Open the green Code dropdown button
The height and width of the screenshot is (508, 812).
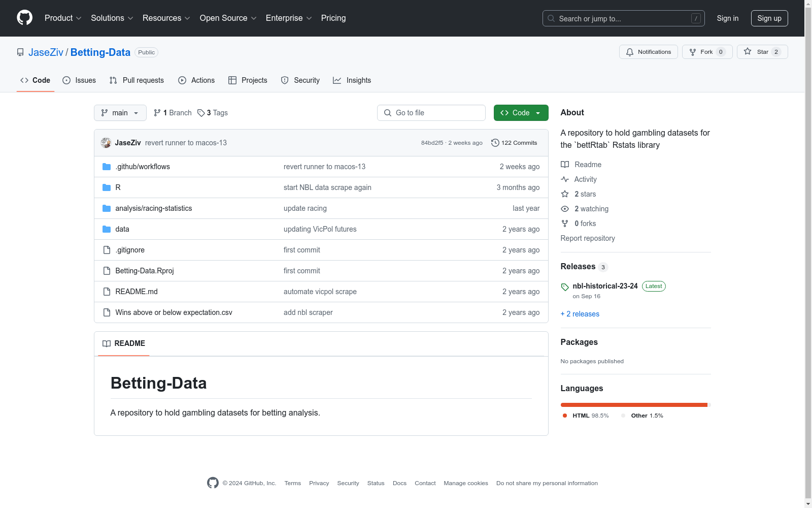[x=521, y=113]
